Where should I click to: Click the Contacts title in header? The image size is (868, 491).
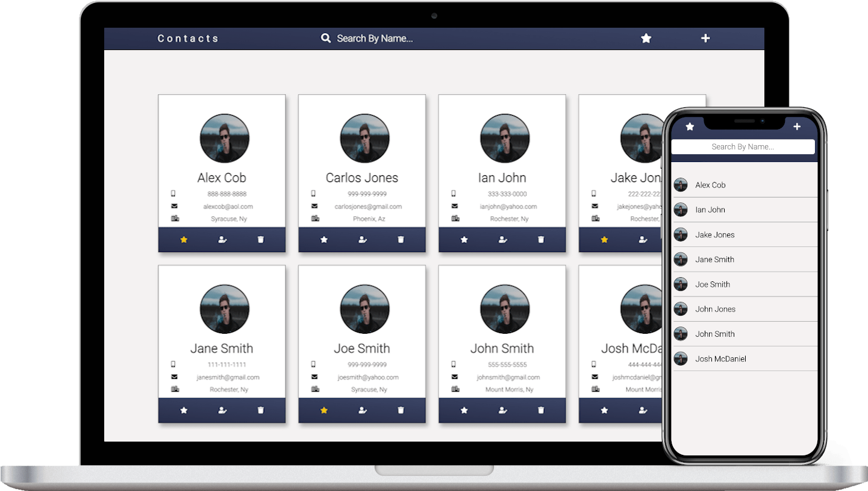tap(188, 39)
